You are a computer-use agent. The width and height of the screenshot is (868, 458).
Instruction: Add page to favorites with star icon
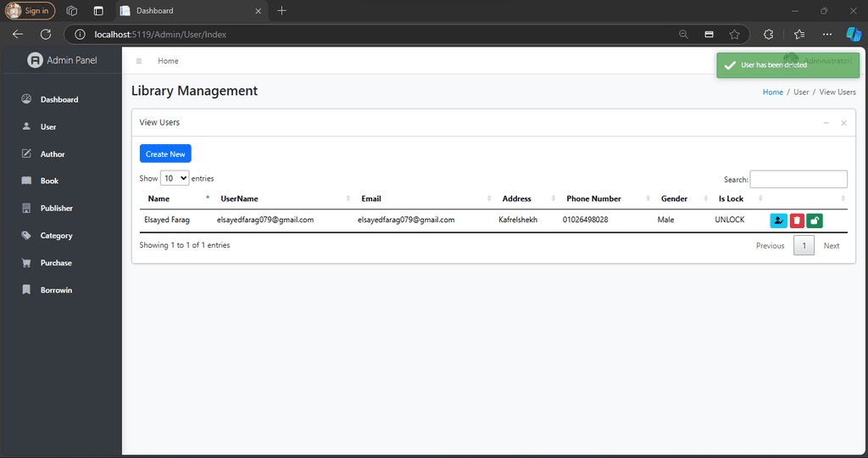[735, 34]
